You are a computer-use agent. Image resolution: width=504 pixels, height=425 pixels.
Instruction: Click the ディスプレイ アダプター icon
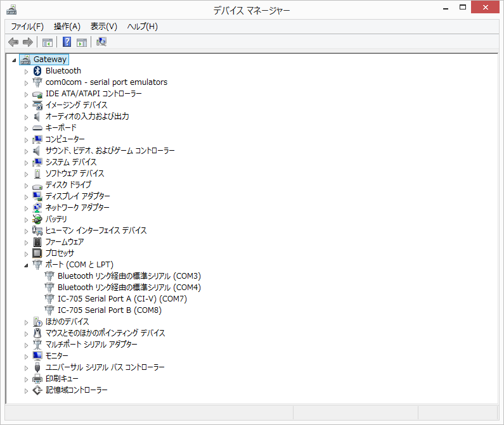[x=37, y=196]
